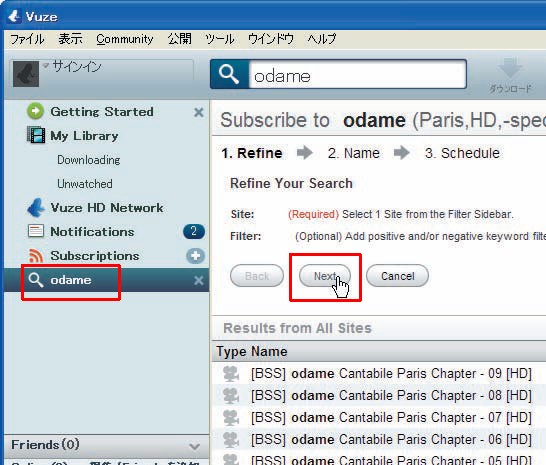Open Subscriptions in sidebar
546x465 pixels.
(95, 256)
